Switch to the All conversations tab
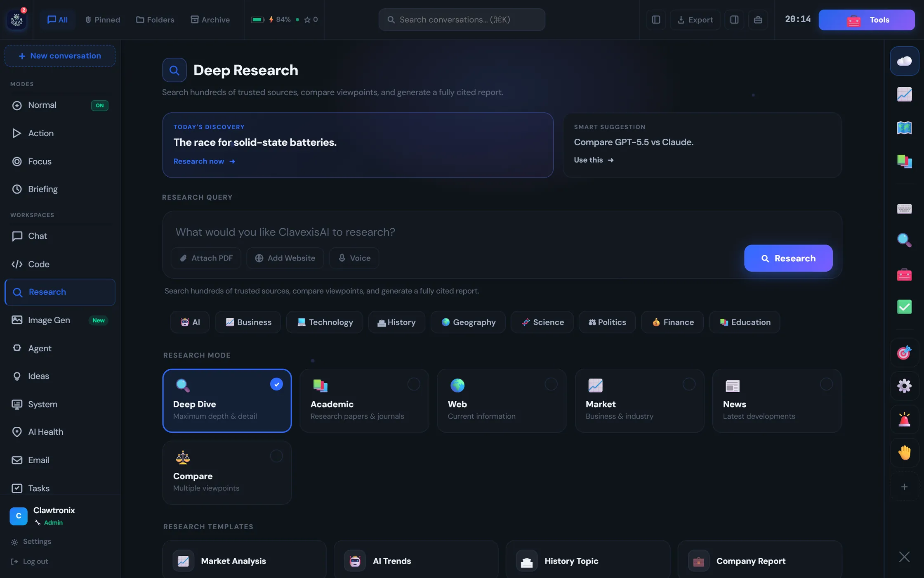Screen dimensions: 924x578 click(x=57, y=19)
